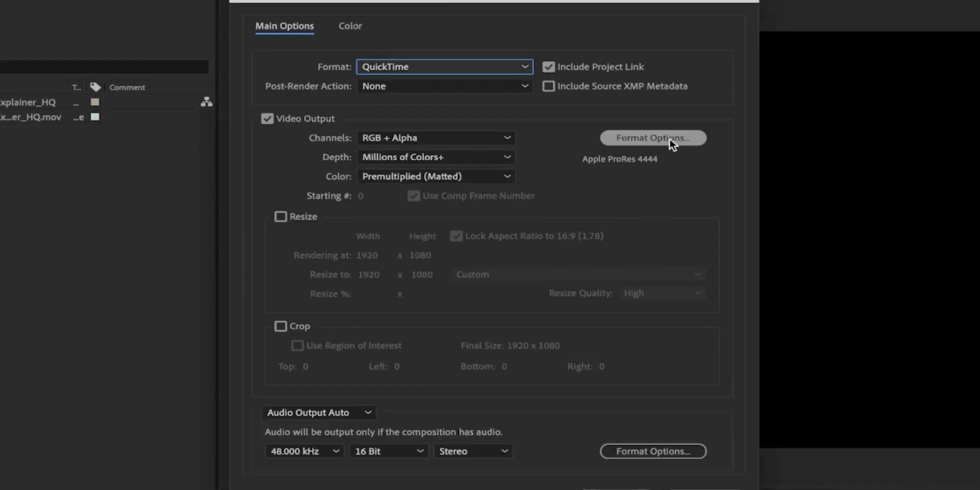980x490 pixels.
Task: Open the Resize Quality dropdown
Action: coord(661,293)
